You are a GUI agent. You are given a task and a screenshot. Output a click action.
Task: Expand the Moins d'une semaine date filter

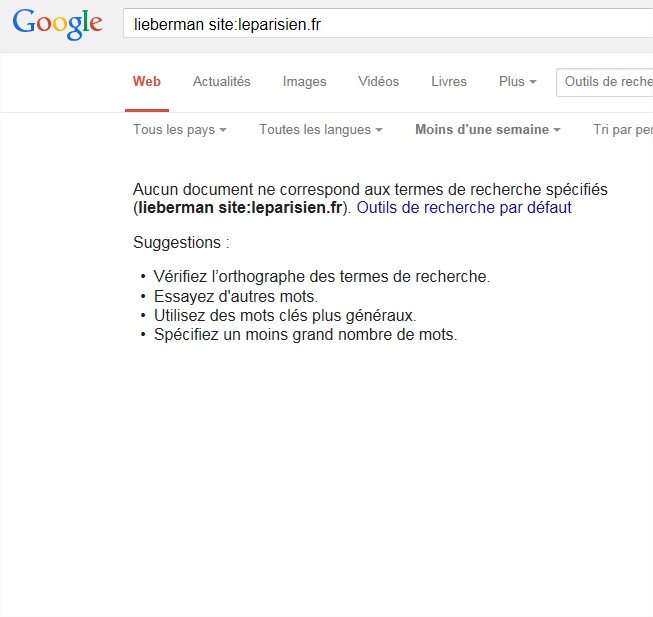488,129
